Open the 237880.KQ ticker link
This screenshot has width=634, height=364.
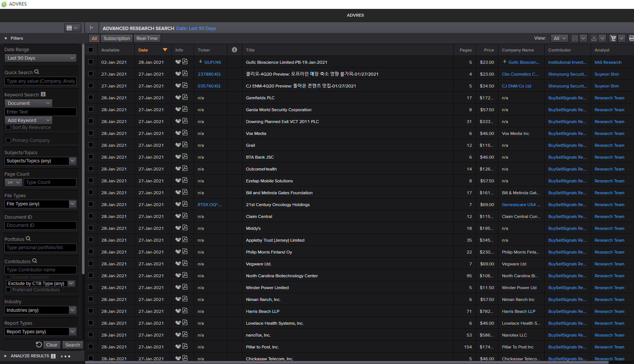(209, 74)
